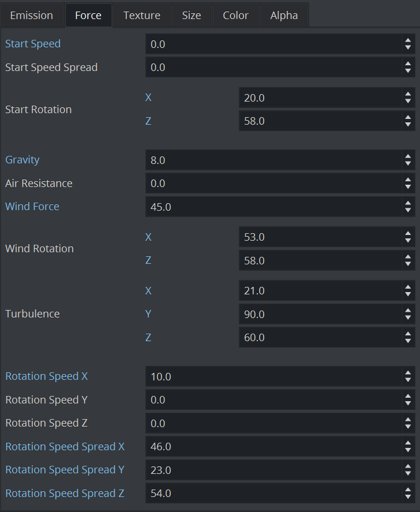This screenshot has height=512, width=420.
Task: Increment Wind Force using up arrow
Action: (408, 203)
